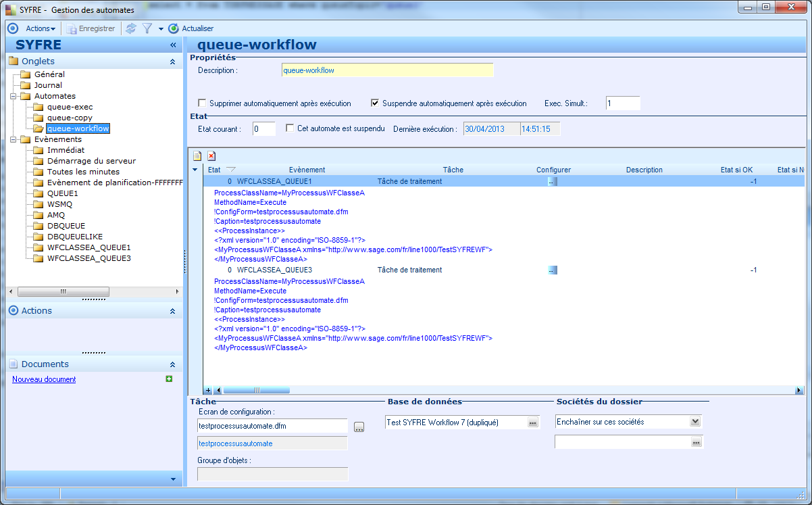Screen dimensions: 812x505
Task: Click the Actualiser refresh button
Action: click(191, 28)
